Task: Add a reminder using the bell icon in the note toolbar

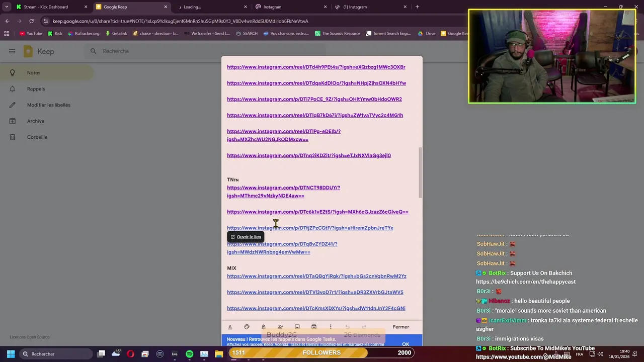Action: pyautogui.click(x=263, y=327)
